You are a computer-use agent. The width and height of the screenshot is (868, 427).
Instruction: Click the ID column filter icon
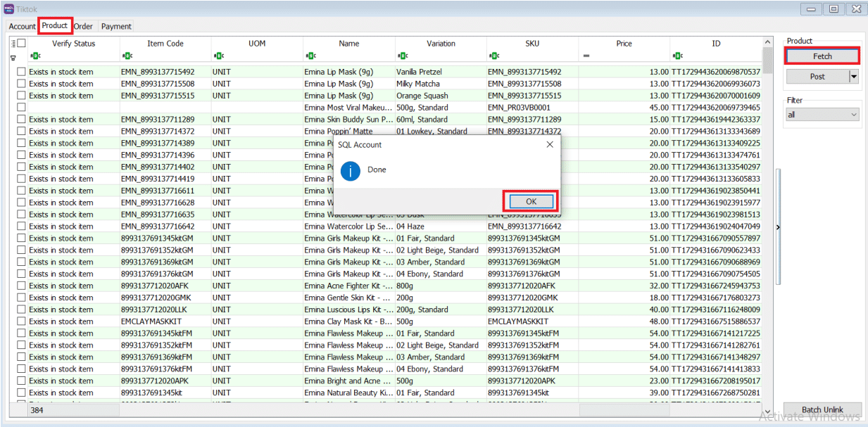click(x=677, y=56)
